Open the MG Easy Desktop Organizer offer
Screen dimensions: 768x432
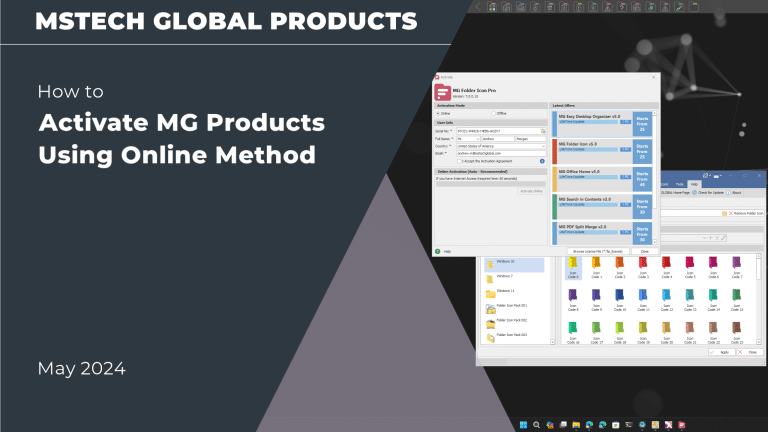[602, 124]
